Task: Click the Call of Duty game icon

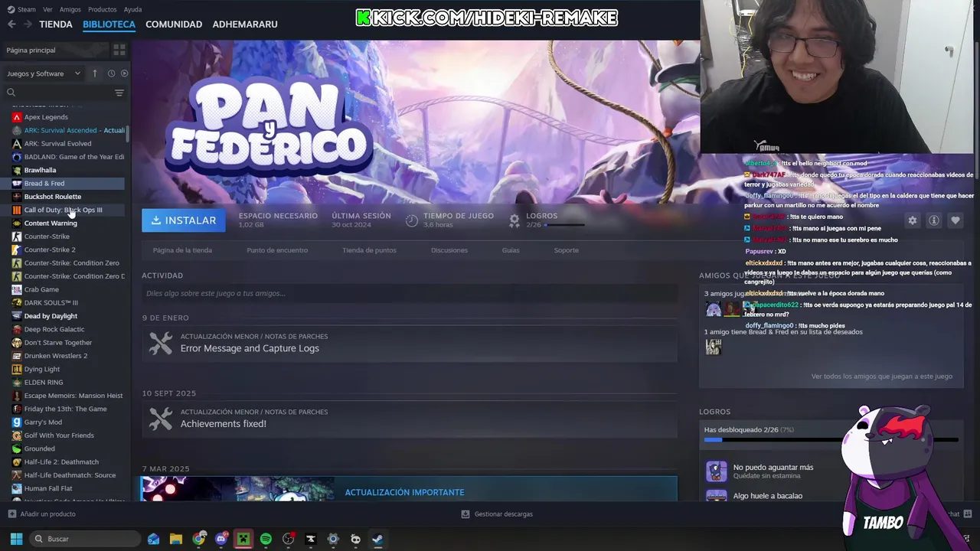Action: coord(17,210)
